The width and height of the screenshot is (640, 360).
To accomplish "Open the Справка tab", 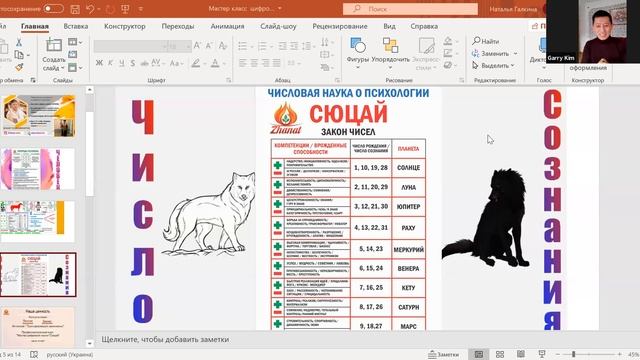I will pos(424,26).
